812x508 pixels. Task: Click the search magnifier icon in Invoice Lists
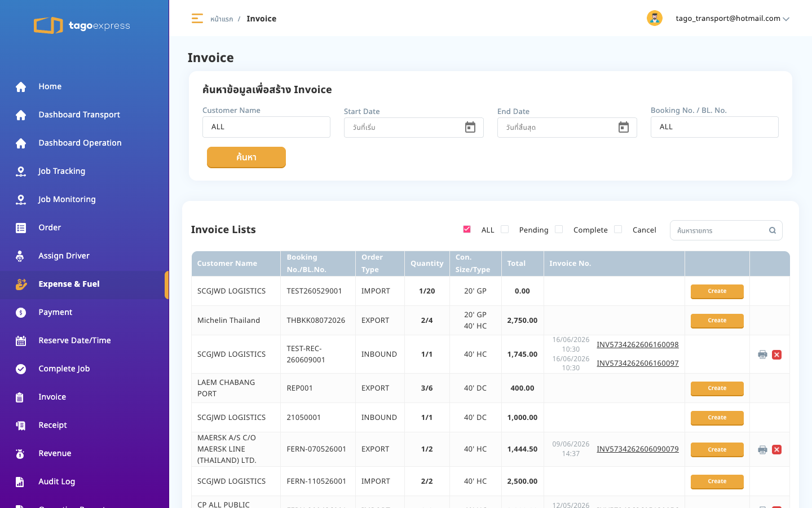pyautogui.click(x=773, y=230)
